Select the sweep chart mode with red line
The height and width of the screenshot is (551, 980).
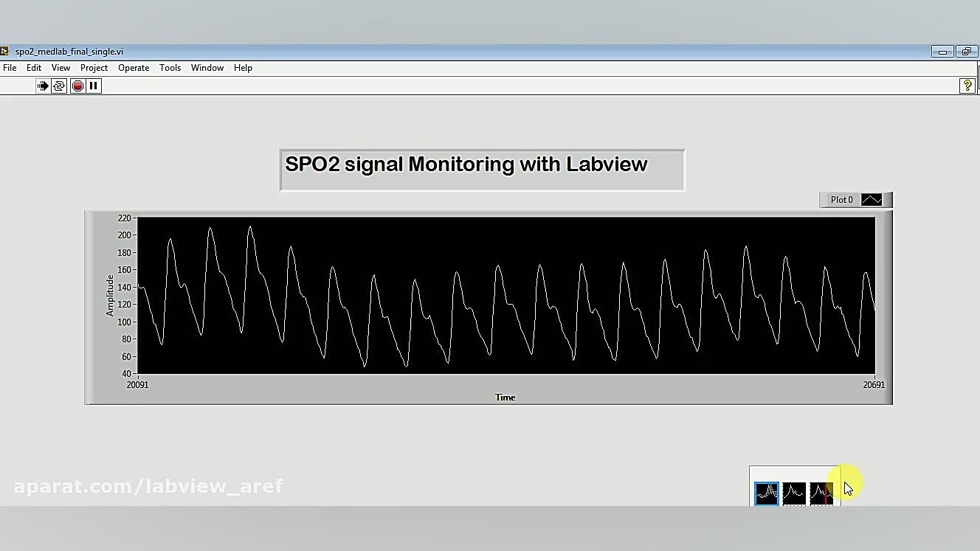(x=821, y=493)
